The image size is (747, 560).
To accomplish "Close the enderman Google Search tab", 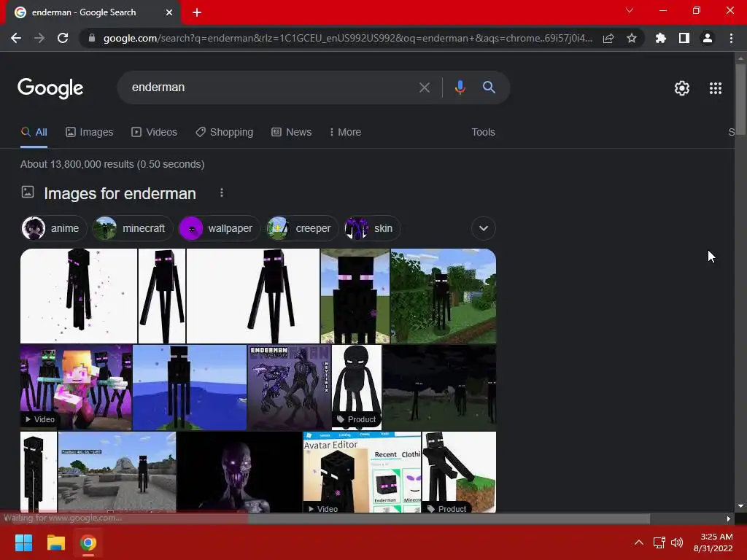I will tap(169, 12).
